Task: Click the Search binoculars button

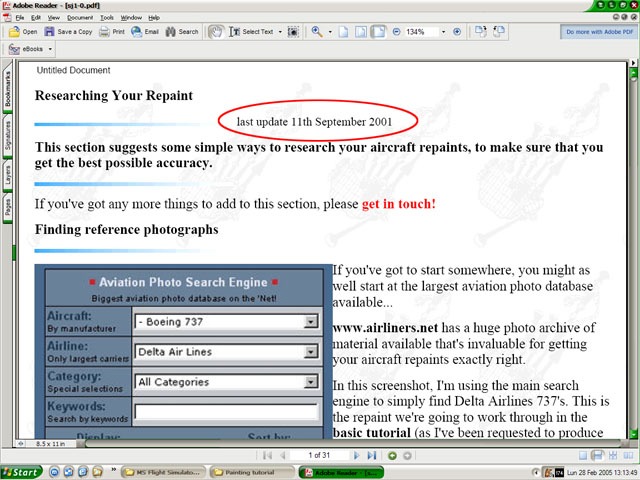Action: coord(182,31)
